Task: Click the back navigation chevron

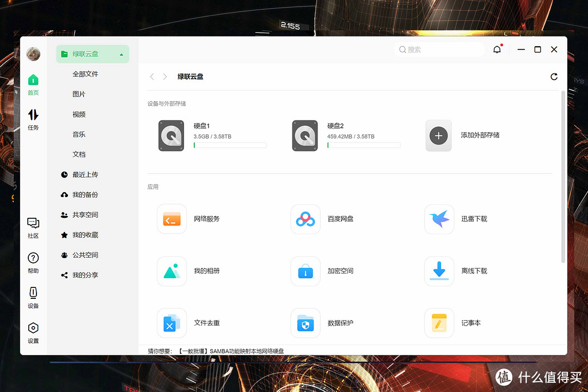Action: click(x=152, y=77)
